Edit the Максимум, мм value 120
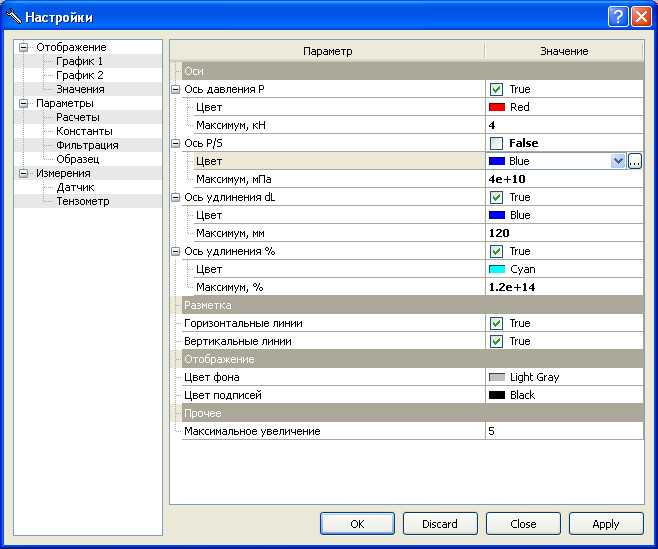 coord(564,233)
